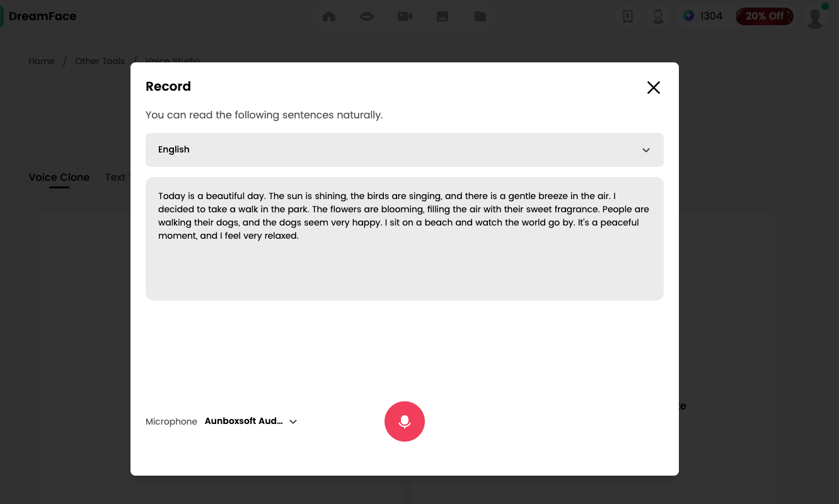Select the video camera tool icon
The image size is (839, 504).
coord(404,16)
